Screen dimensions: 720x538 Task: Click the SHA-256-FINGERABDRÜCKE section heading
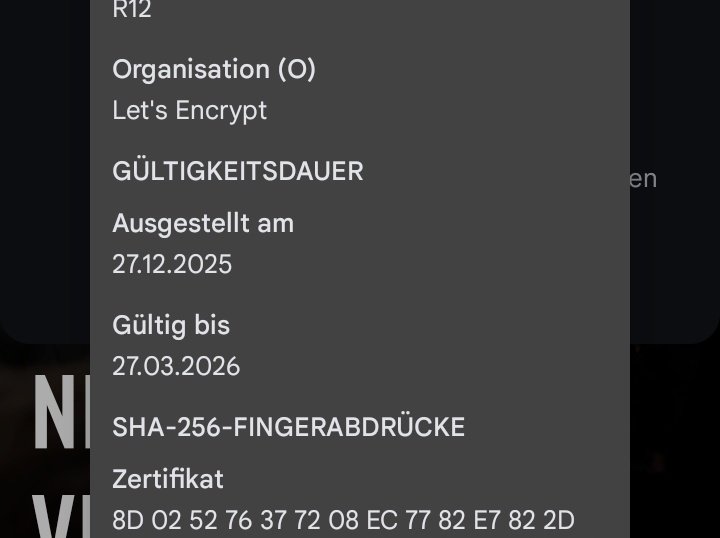tap(289, 427)
